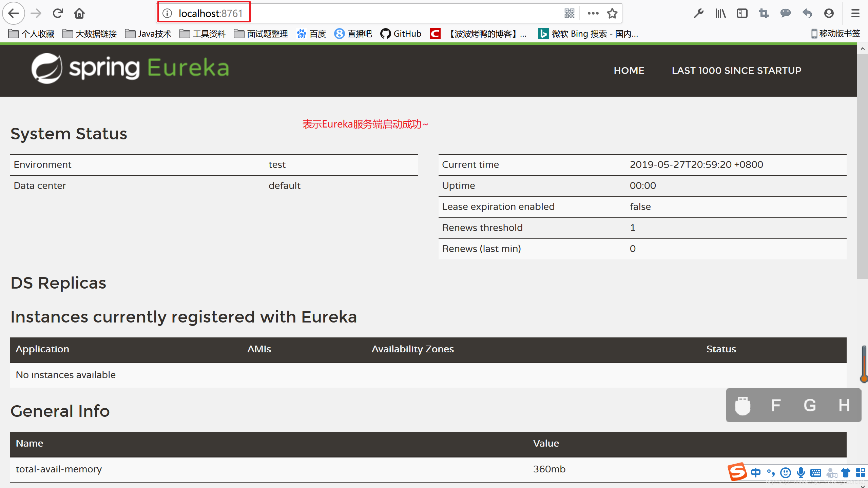Click the page scrollbar up arrow
This screenshot has height=488, width=868.
tap(862, 49)
